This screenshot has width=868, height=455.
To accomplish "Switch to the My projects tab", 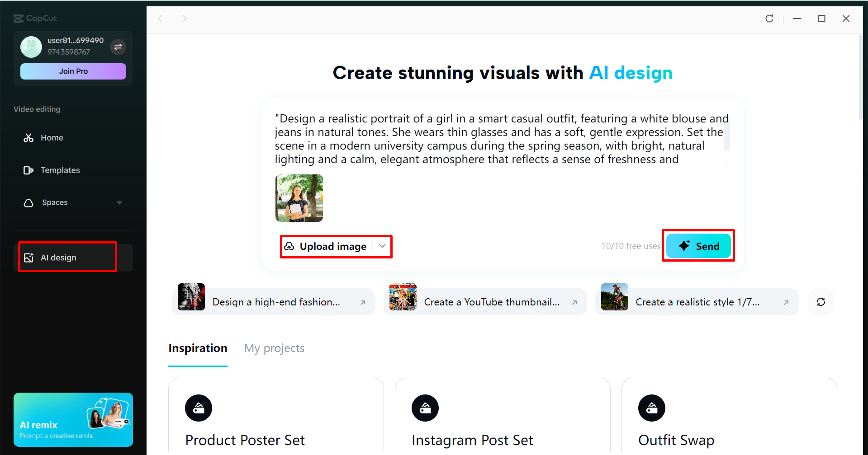I will (274, 348).
